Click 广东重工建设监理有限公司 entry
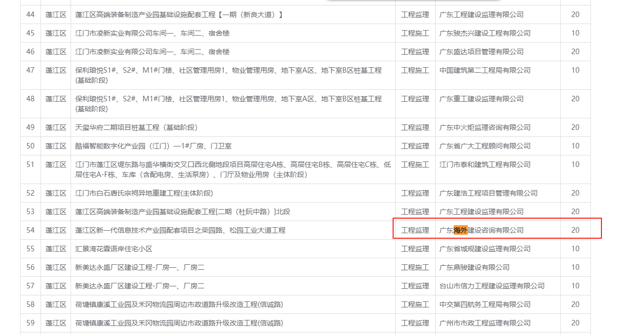 point(481,99)
